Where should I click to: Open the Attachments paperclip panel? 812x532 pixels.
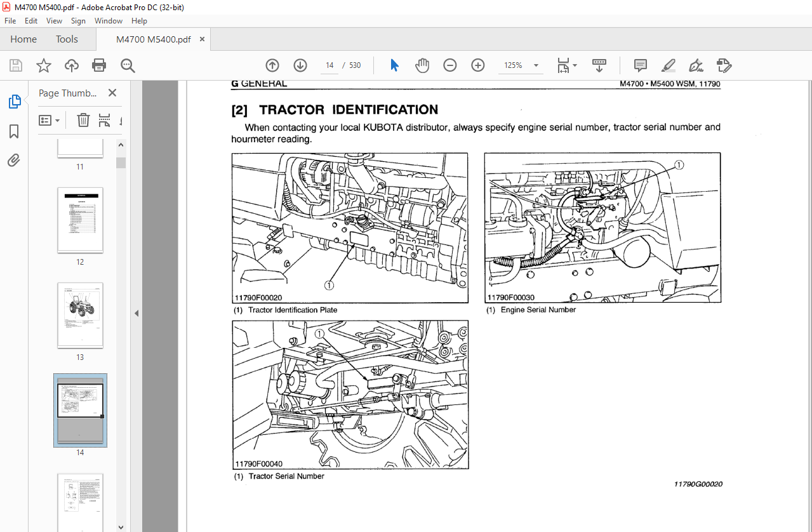(x=14, y=161)
